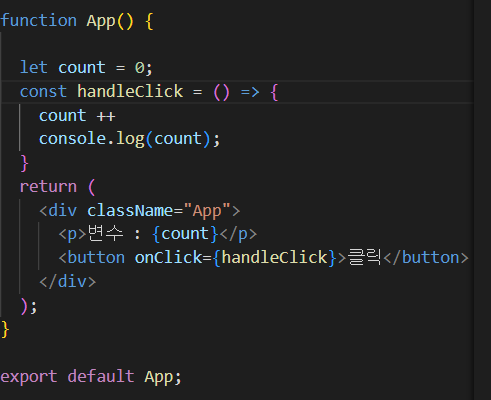Click the onClick attribute
Screen dimensions: 491x400
pos(168,258)
